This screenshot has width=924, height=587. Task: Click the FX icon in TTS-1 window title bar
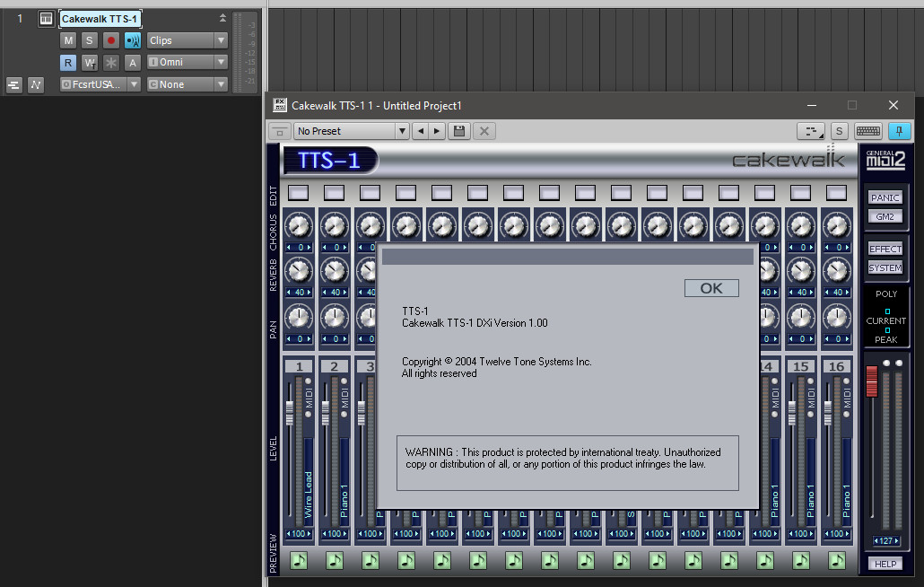pyautogui.click(x=280, y=106)
